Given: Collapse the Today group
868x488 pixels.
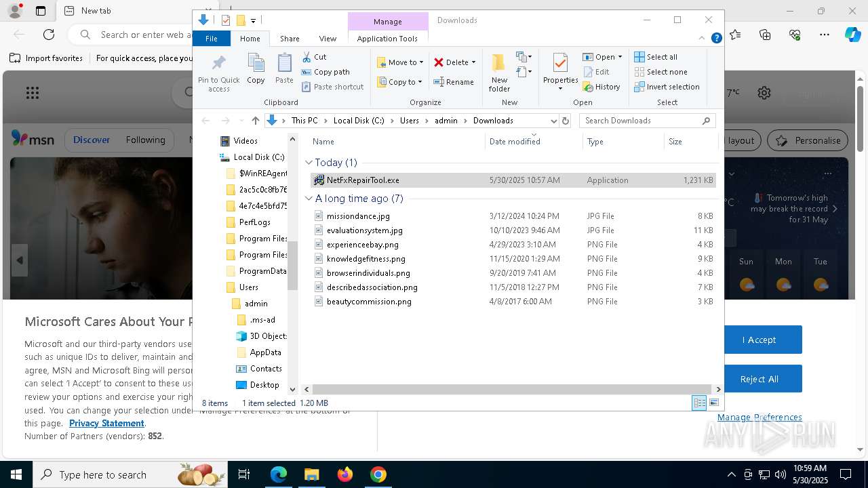Looking at the screenshot, I should [309, 163].
